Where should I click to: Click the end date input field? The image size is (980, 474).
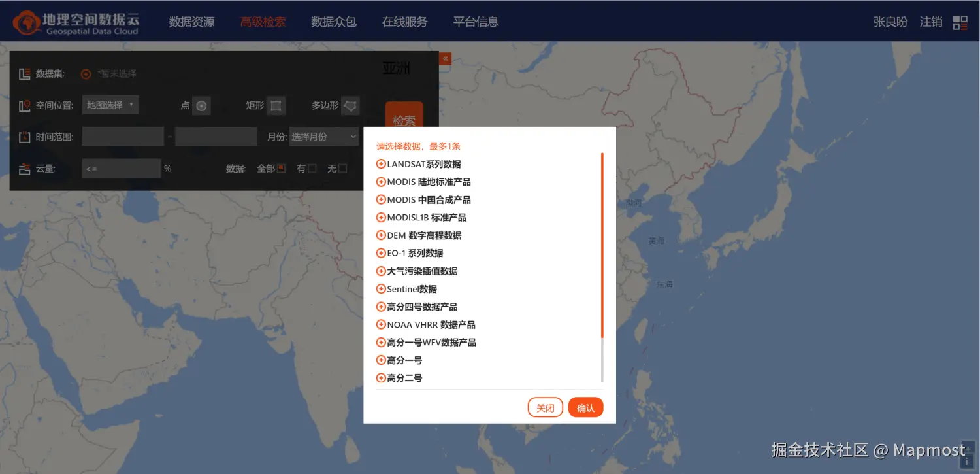[216, 137]
